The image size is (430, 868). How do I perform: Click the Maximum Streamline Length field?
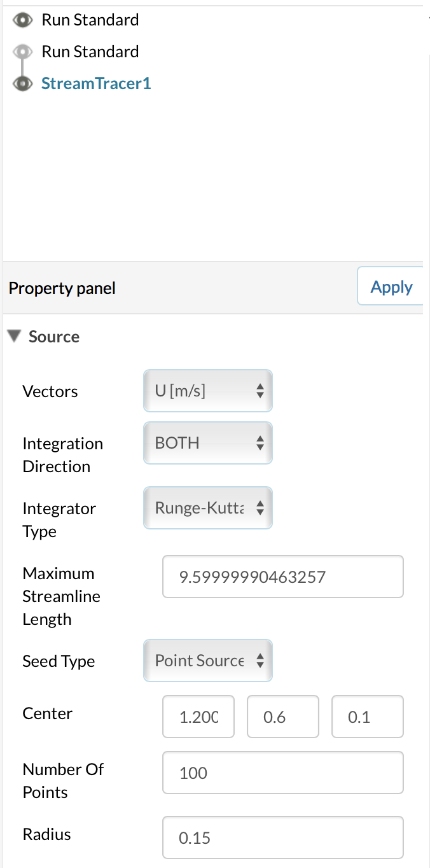282,577
